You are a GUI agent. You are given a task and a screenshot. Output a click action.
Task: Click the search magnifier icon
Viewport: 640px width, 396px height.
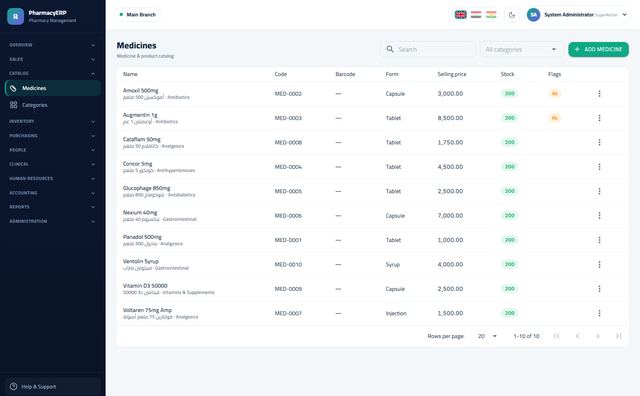[390, 49]
